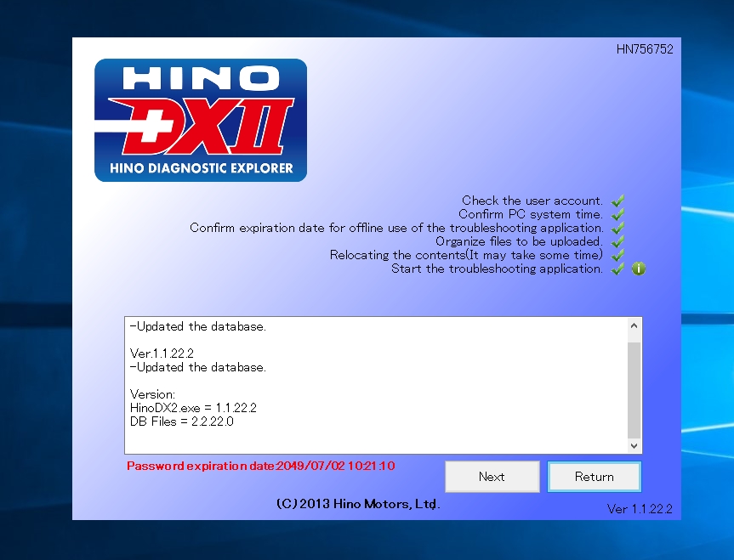Click checkmark next to Start the troubleshooting application
This screenshot has width=734, height=560.
click(x=618, y=269)
